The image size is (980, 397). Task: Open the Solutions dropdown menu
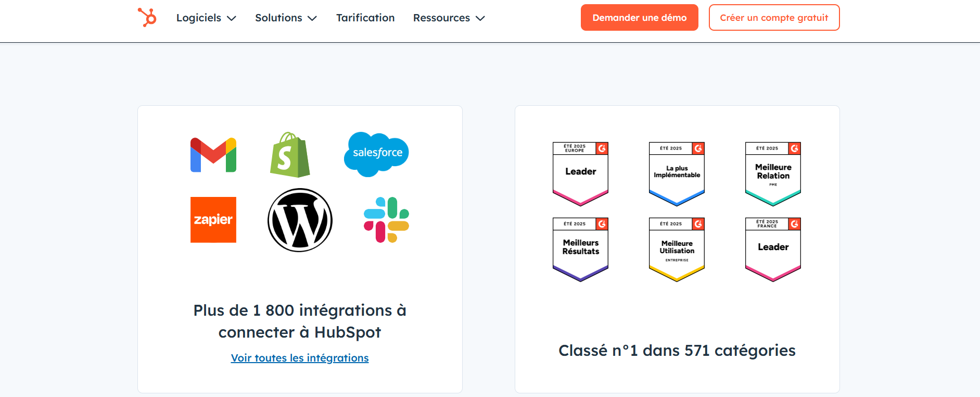pyautogui.click(x=286, y=18)
